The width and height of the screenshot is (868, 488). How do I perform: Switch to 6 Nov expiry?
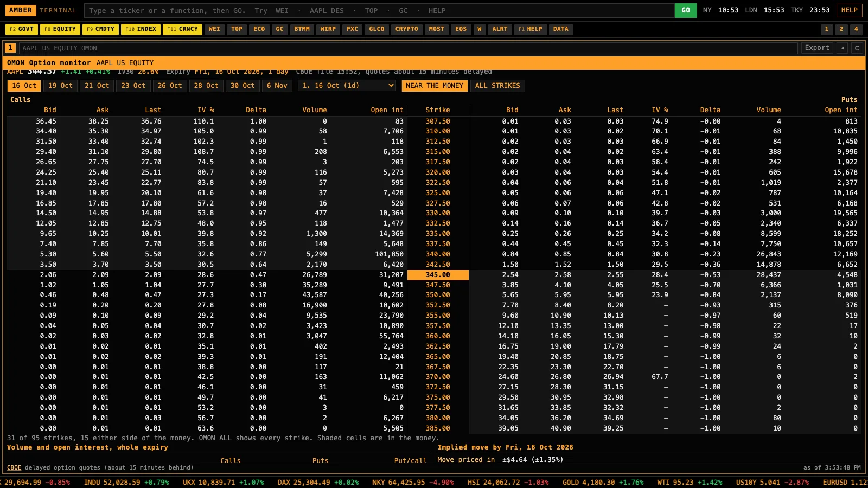tap(277, 86)
